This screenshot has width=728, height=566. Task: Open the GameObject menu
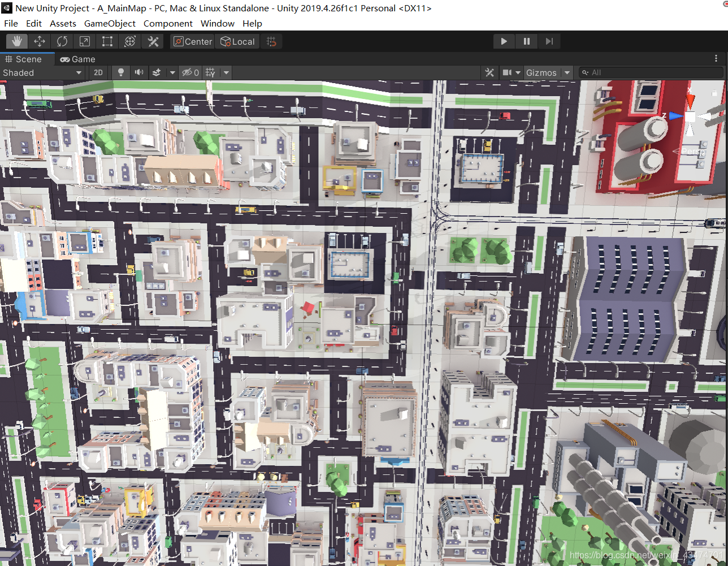[x=110, y=23]
